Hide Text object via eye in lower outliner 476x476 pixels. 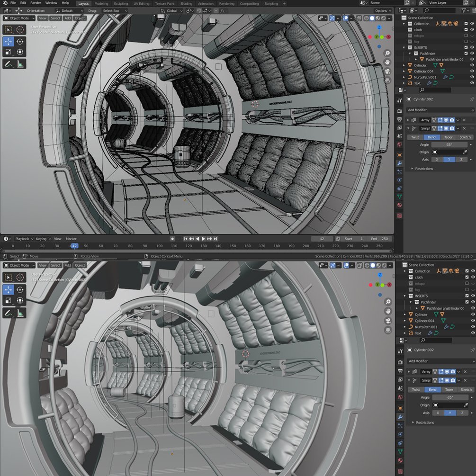coord(473,333)
